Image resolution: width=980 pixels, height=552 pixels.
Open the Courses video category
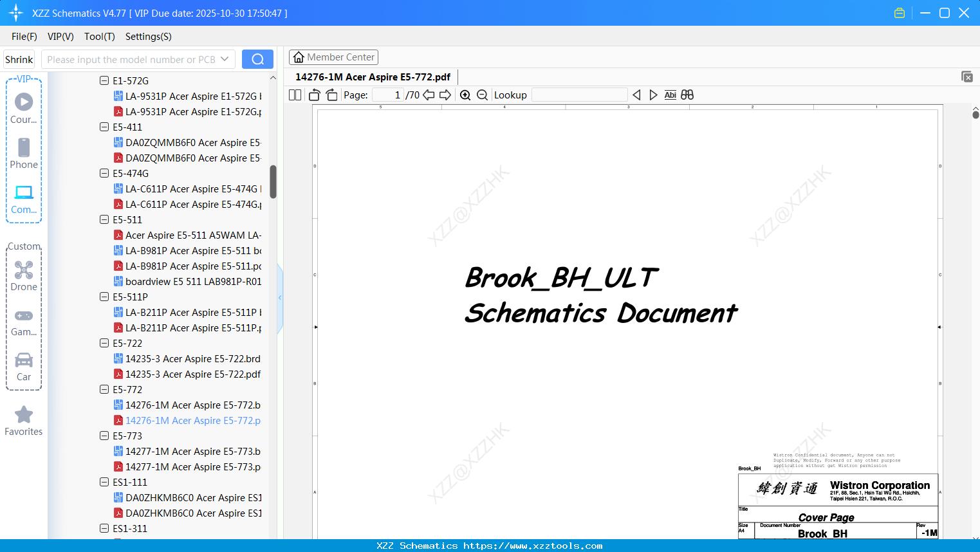point(24,109)
